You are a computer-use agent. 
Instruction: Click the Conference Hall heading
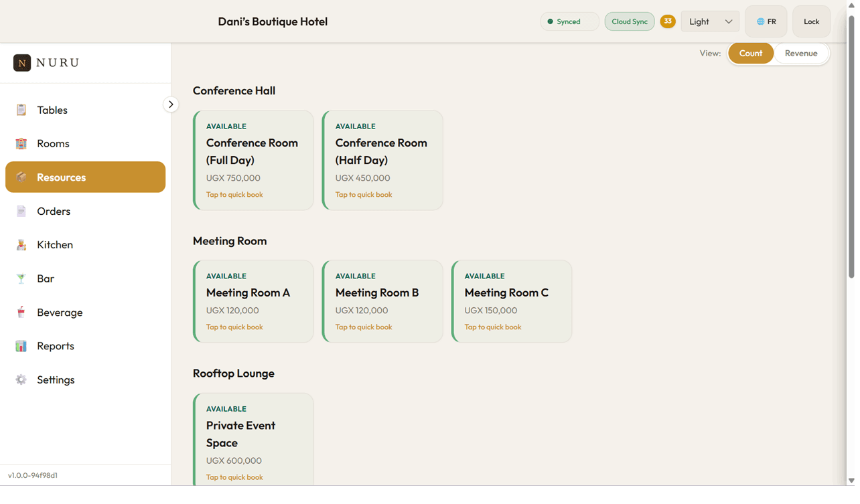click(234, 91)
